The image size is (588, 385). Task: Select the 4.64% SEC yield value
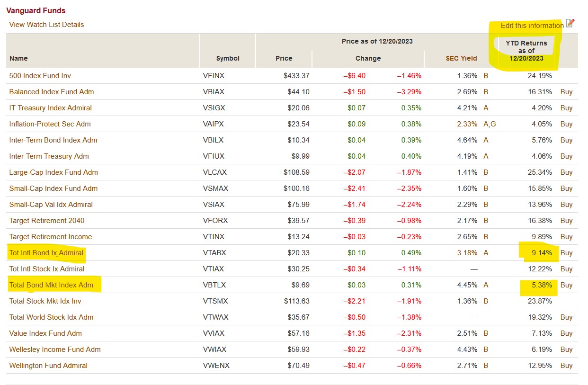[467, 140]
